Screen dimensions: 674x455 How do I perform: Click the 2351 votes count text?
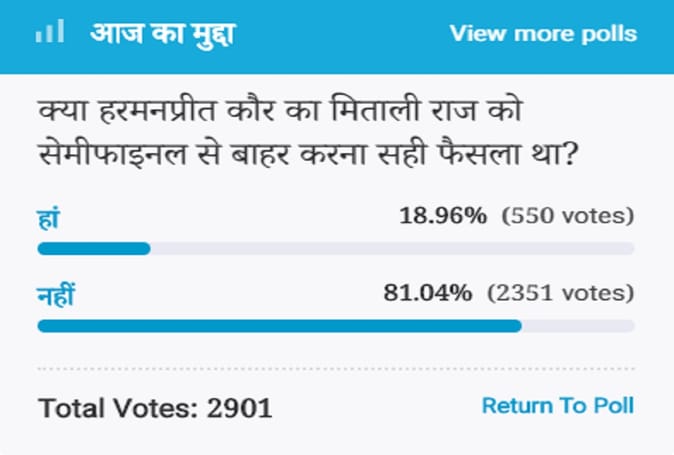(x=560, y=294)
